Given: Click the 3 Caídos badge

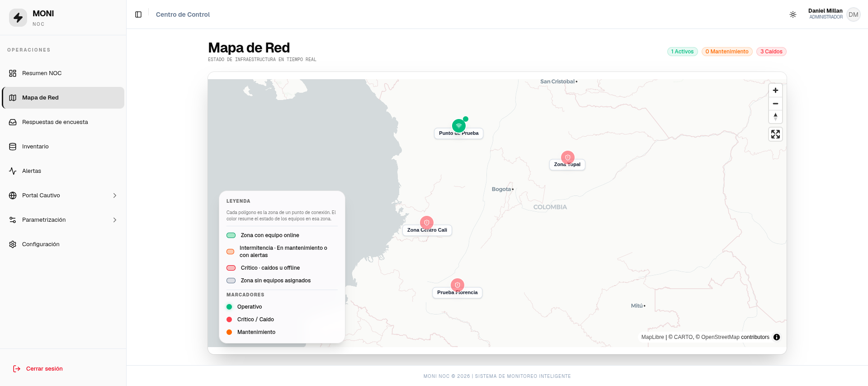Looking at the screenshot, I should click(771, 52).
